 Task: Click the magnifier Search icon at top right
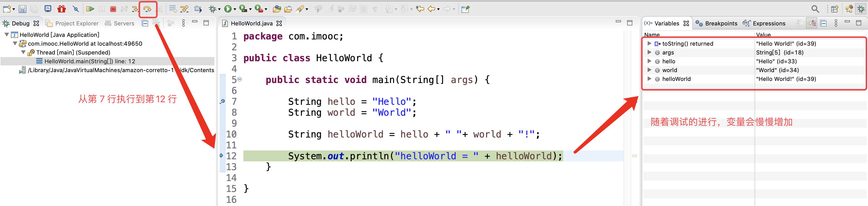[x=815, y=9]
